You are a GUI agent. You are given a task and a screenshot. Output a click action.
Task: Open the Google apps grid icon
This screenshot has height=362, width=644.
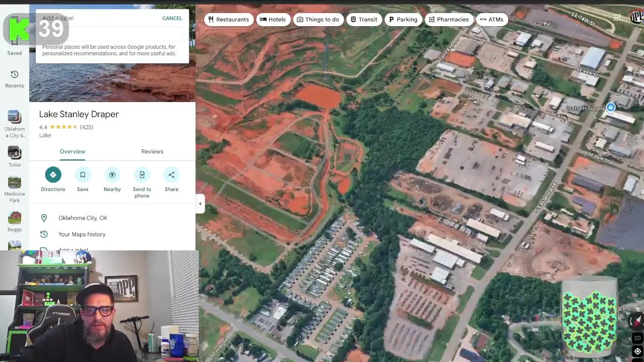point(617,18)
